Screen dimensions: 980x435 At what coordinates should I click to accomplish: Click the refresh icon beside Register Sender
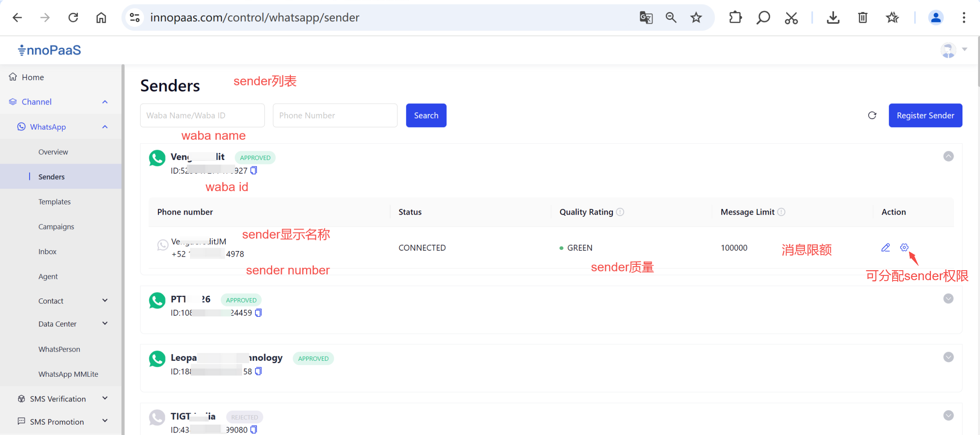pos(872,115)
